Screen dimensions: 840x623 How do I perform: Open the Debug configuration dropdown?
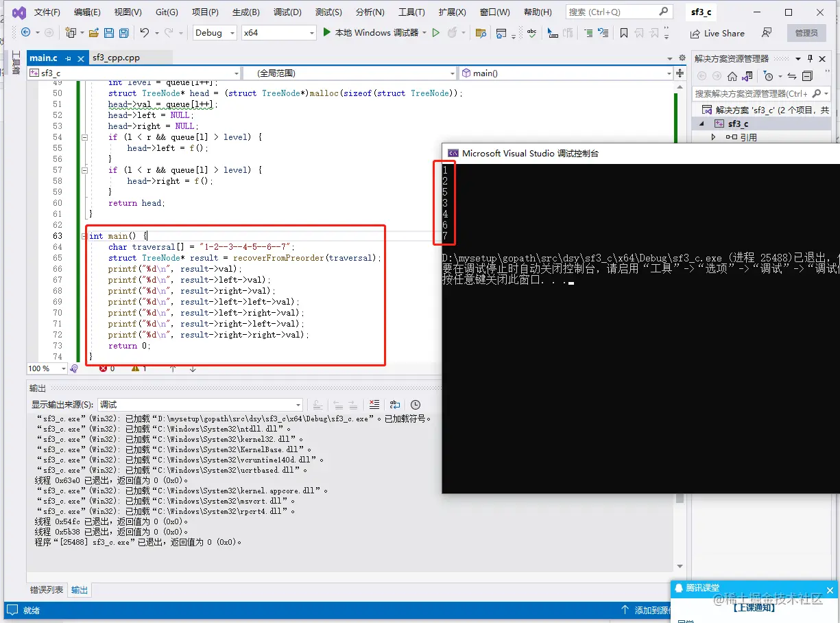[214, 32]
